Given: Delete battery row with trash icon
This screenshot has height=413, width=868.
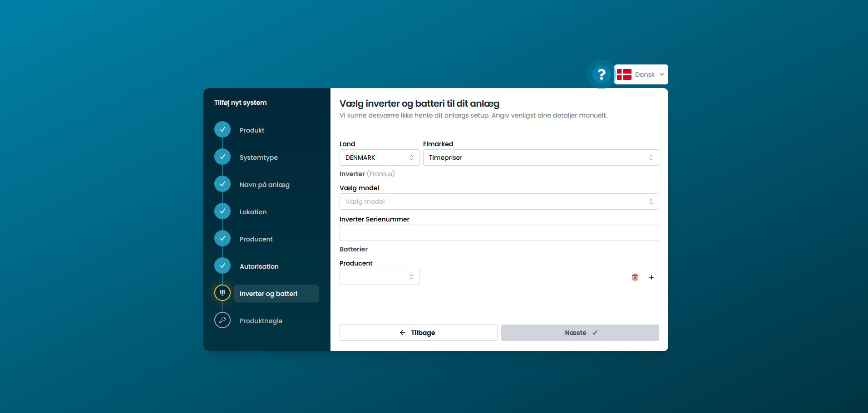Looking at the screenshot, I should (x=635, y=277).
